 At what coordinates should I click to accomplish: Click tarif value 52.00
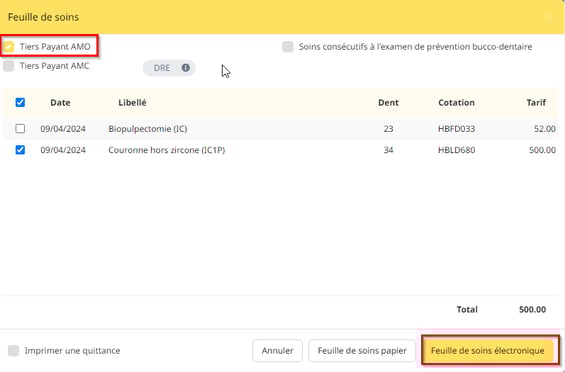545,129
